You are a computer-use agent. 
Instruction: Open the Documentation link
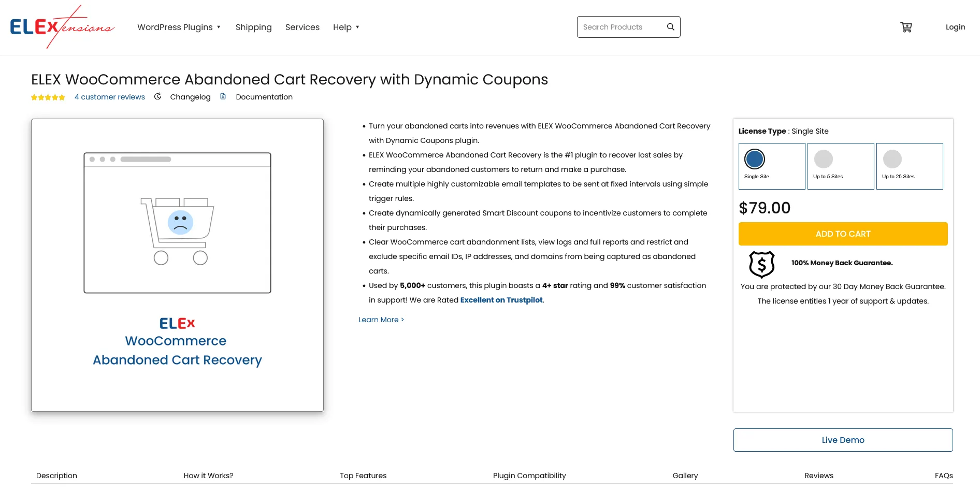264,97
